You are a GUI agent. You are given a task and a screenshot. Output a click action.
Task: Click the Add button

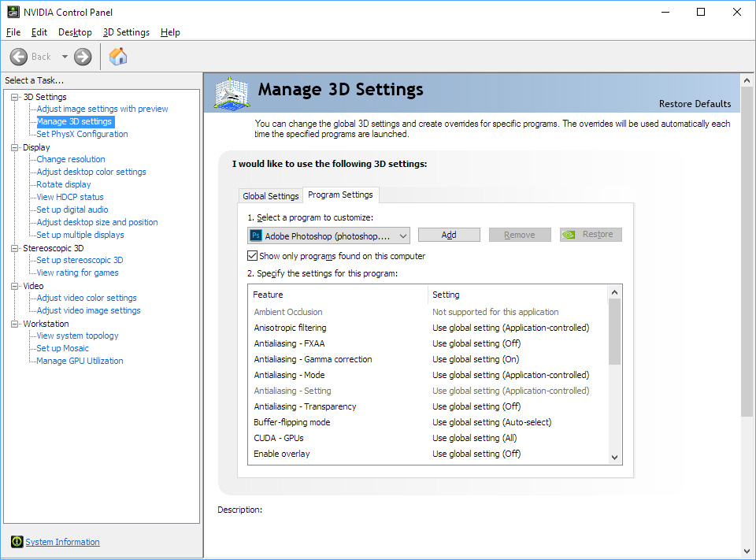[449, 235]
